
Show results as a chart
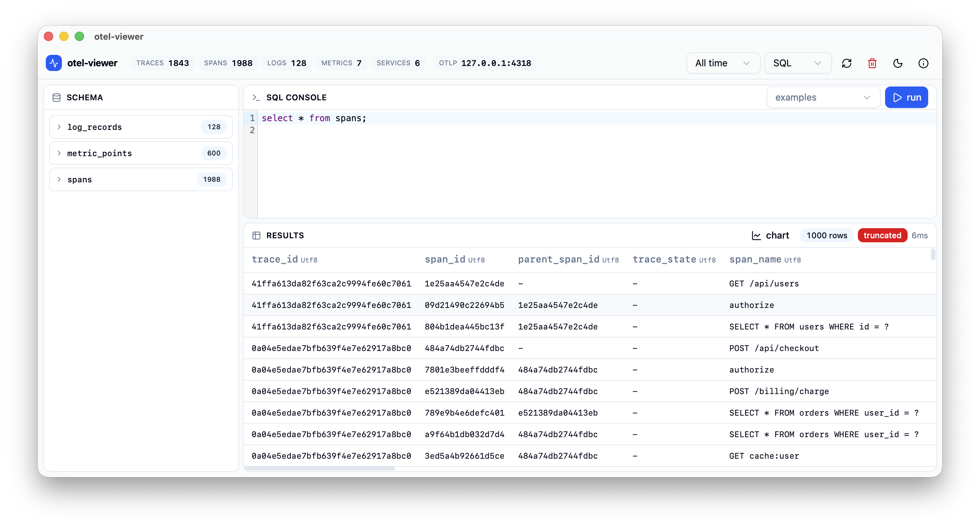coord(770,236)
